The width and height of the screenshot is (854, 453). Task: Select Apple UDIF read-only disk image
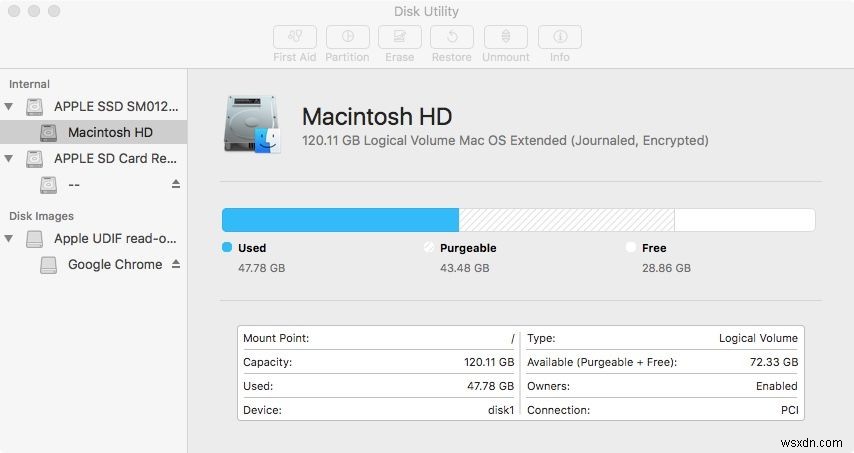point(93,238)
